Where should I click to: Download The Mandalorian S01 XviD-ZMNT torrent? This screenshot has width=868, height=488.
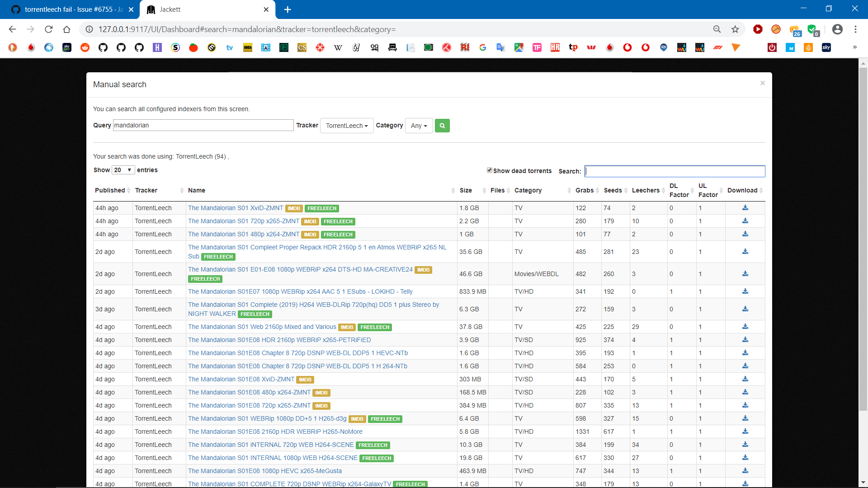[x=745, y=207]
